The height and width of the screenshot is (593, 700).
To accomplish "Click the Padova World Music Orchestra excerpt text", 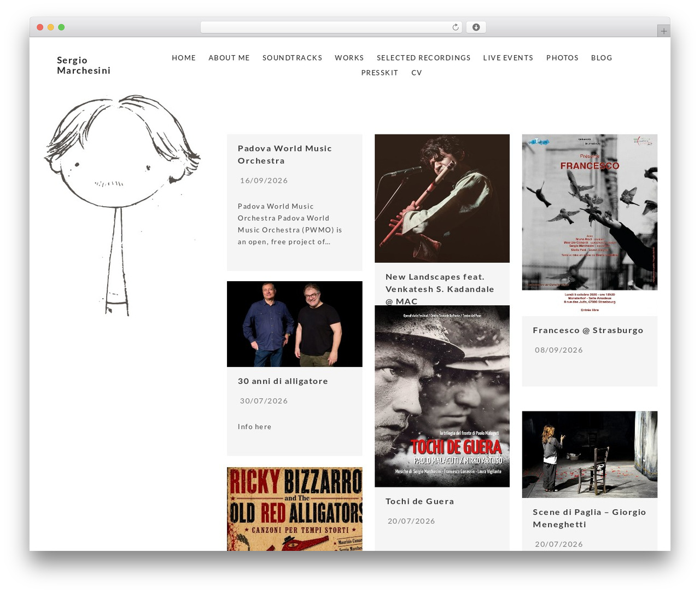I will (290, 224).
